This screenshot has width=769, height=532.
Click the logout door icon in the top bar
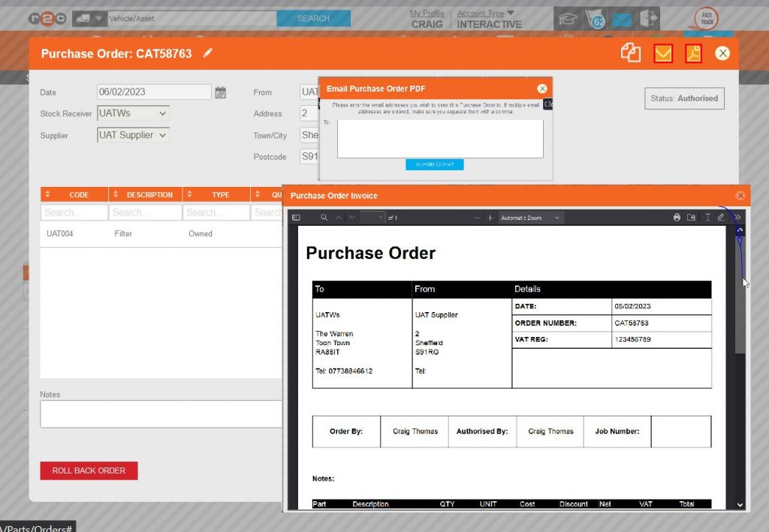(x=648, y=17)
